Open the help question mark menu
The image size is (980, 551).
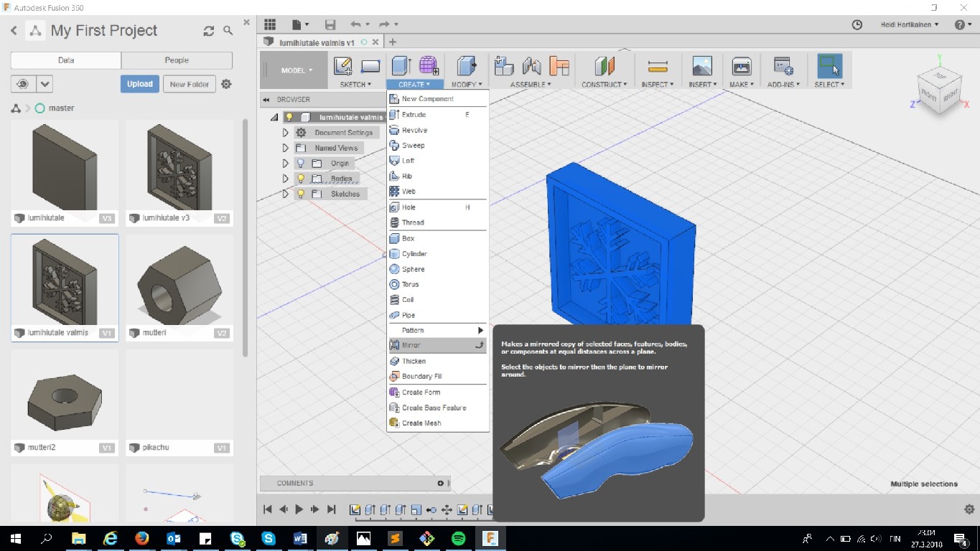pyautogui.click(x=963, y=24)
